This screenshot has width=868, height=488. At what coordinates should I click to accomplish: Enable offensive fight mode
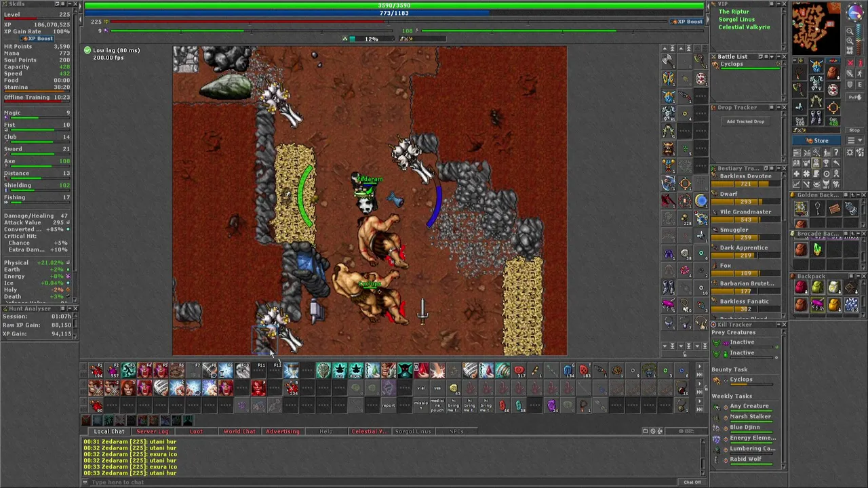tap(850, 63)
